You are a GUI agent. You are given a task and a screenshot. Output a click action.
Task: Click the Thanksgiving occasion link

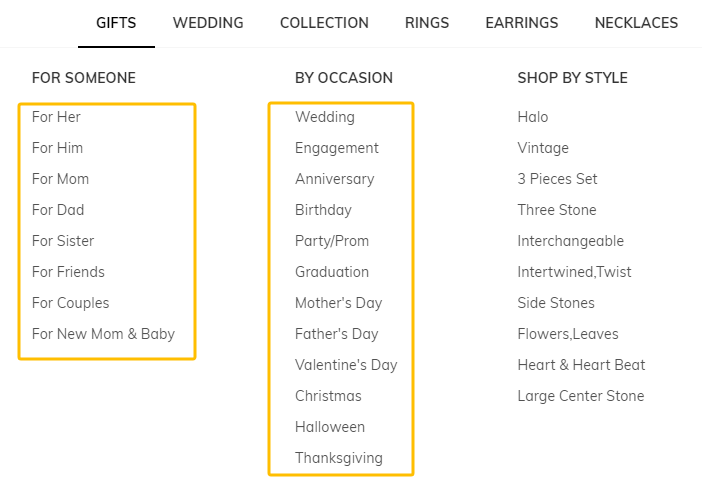click(x=339, y=458)
